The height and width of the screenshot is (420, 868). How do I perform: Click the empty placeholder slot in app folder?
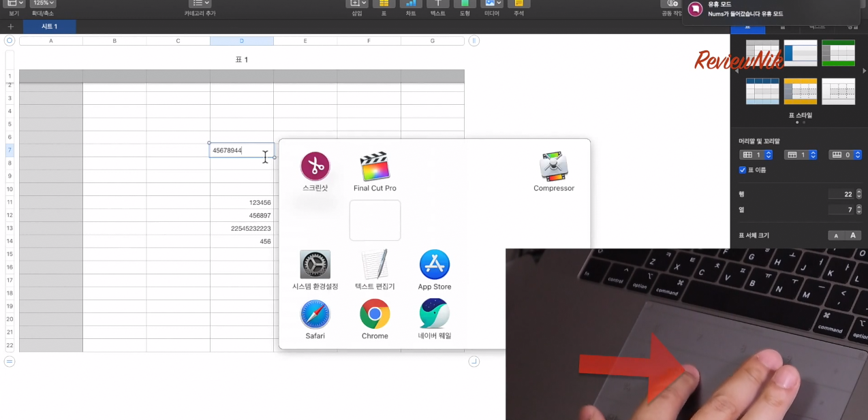coord(375,220)
